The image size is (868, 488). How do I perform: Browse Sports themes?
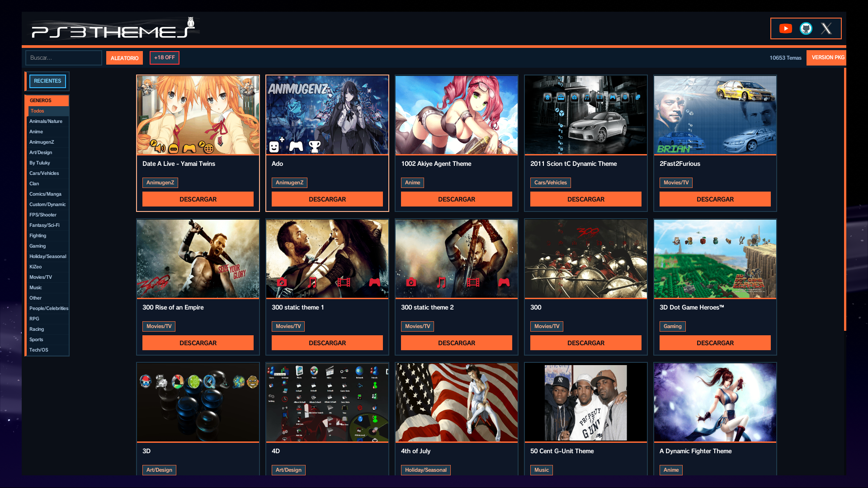pos(47,340)
